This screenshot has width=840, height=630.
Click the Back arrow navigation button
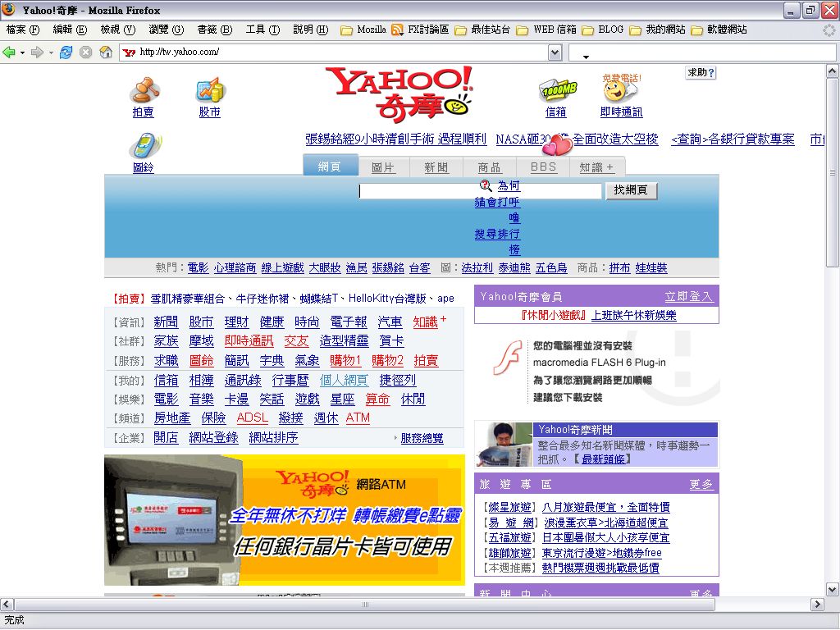(x=8, y=52)
